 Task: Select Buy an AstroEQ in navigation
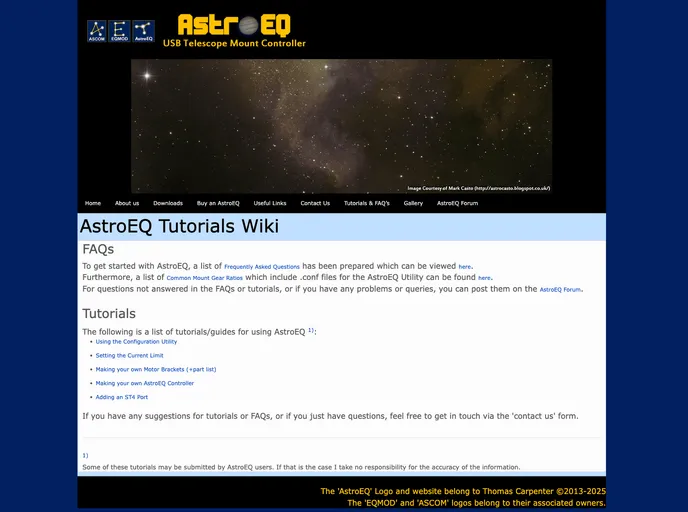tap(218, 203)
